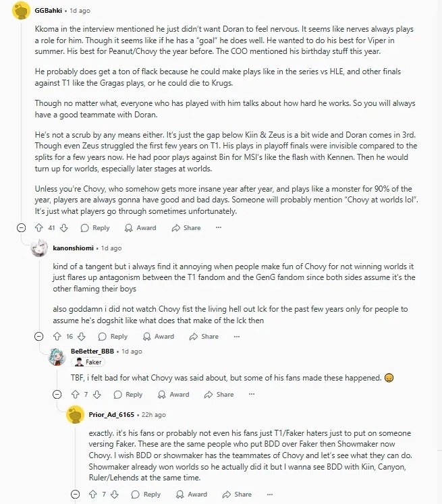Open more options on GGBahki's comment
This screenshot has width=442, height=504.
(x=218, y=228)
